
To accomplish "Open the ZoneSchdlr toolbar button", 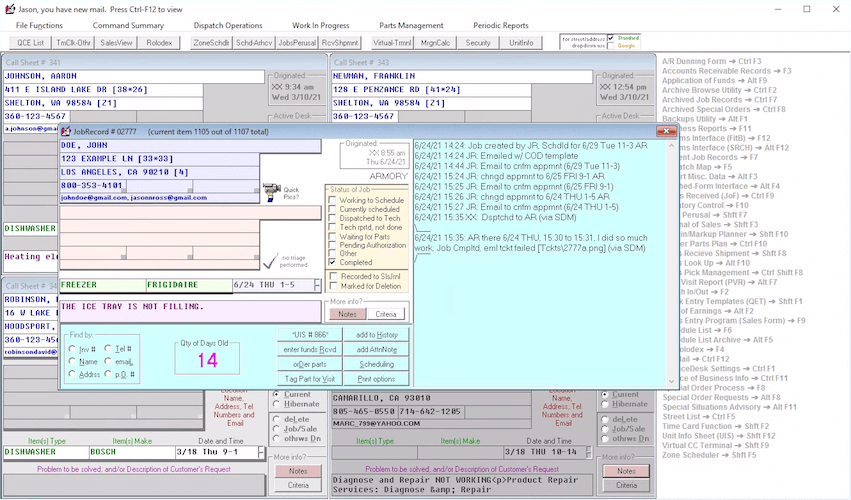I will coord(211,43).
